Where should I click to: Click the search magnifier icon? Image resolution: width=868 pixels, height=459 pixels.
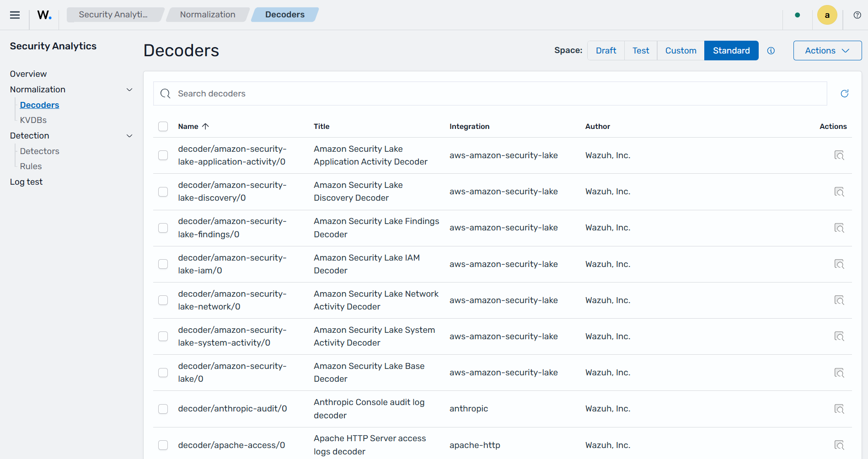pos(166,94)
